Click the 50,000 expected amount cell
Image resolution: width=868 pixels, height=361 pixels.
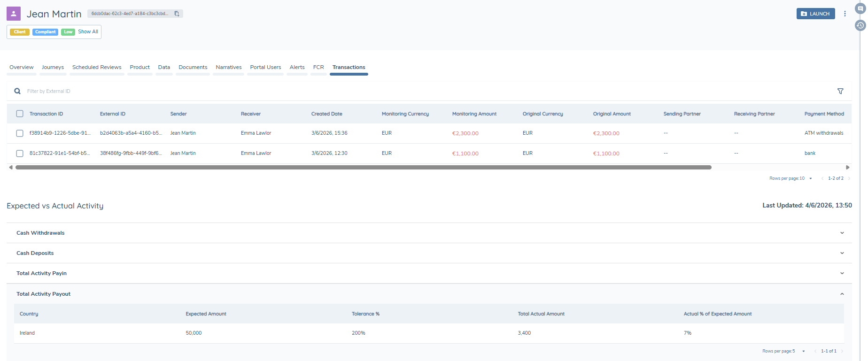coord(194,333)
